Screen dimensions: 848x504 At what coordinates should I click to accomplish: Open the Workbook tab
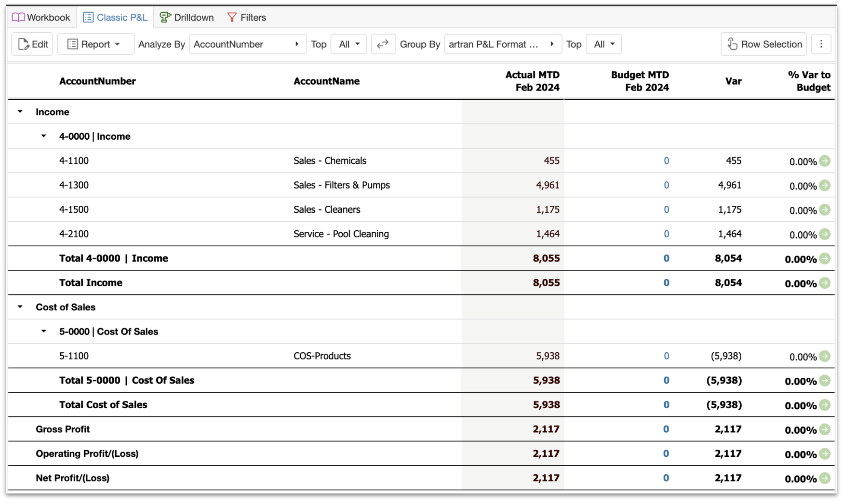coord(41,17)
